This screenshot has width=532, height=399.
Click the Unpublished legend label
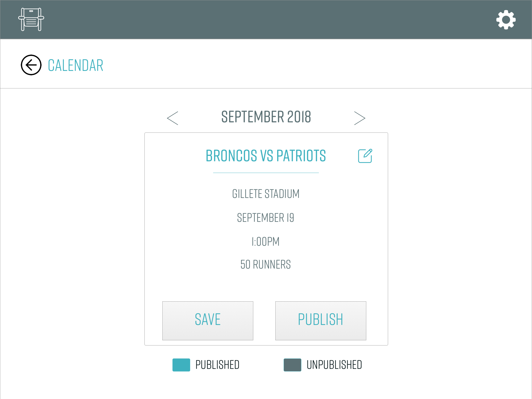click(334, 365)
